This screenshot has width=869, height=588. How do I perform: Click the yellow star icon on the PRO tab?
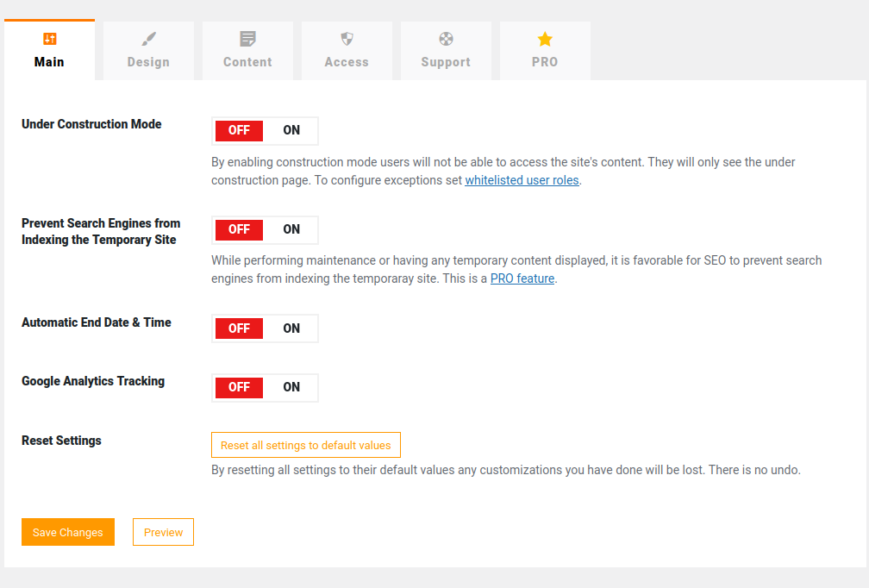tap(545, 39)
